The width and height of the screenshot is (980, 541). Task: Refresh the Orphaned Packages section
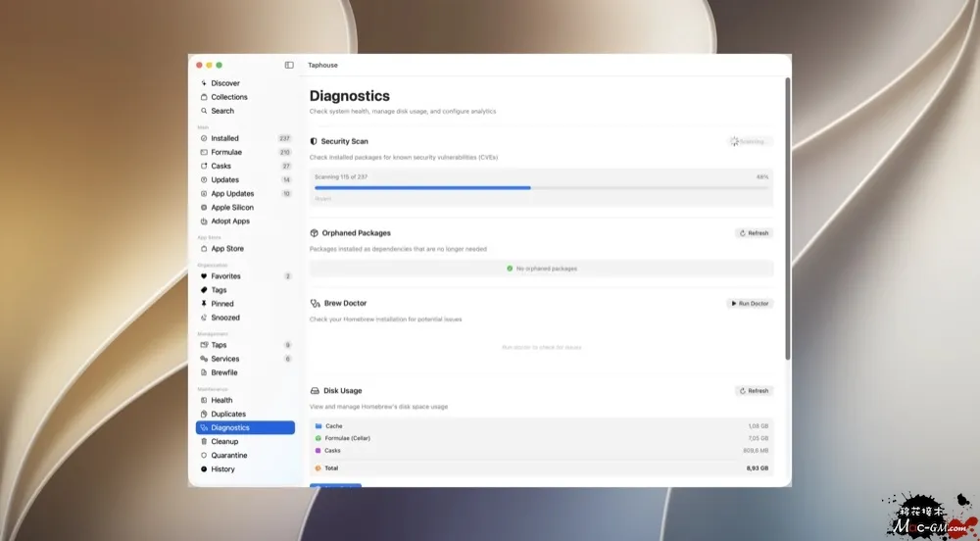pos(754,233)
